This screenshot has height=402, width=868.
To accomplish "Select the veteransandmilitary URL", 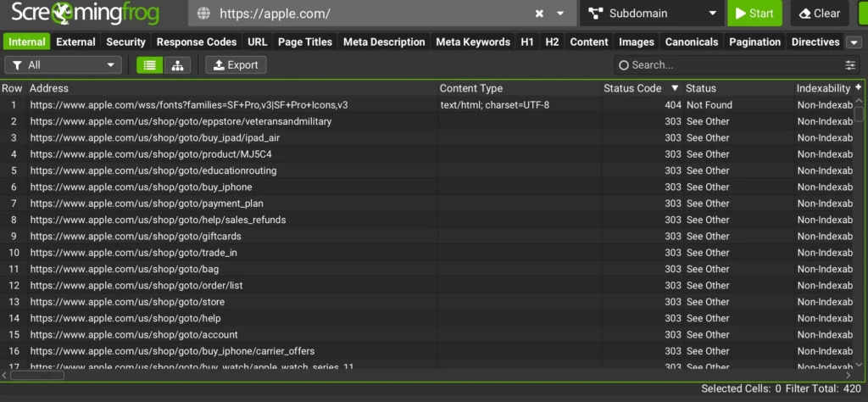I will 181,121.
